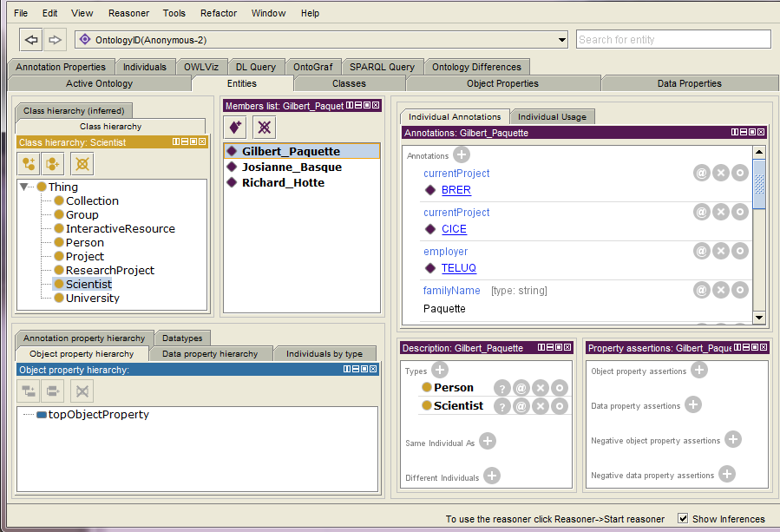Screen dimensions: 780x532
Task: Switch to the SPARQL Query tab
Action: coord(382,67)
